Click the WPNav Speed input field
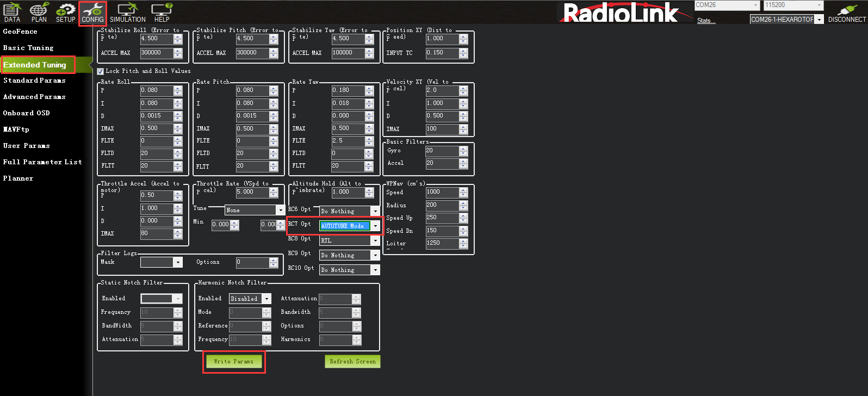The height and width of the screenshot is (396, 868). pyautogui.click(x=442, y=192)
